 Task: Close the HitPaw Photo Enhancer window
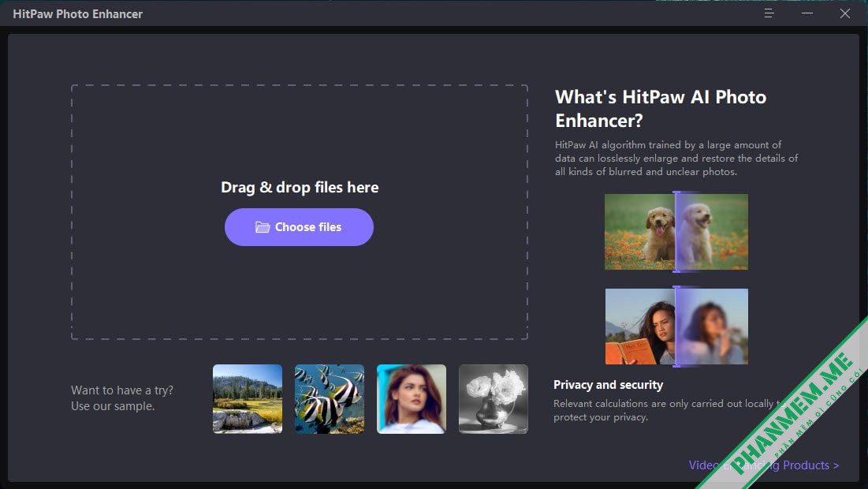845,13
